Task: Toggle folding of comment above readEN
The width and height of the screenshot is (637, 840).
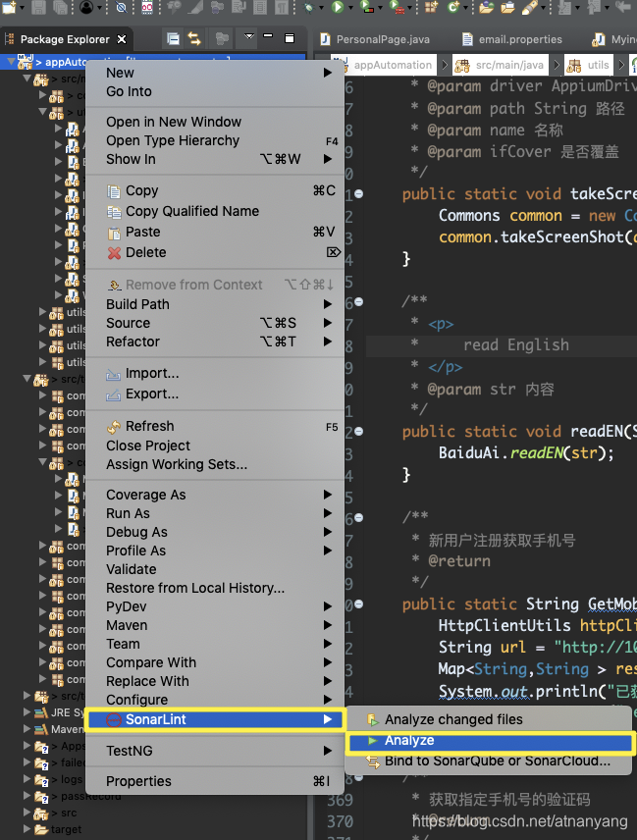Action: [x=359, y=302]
